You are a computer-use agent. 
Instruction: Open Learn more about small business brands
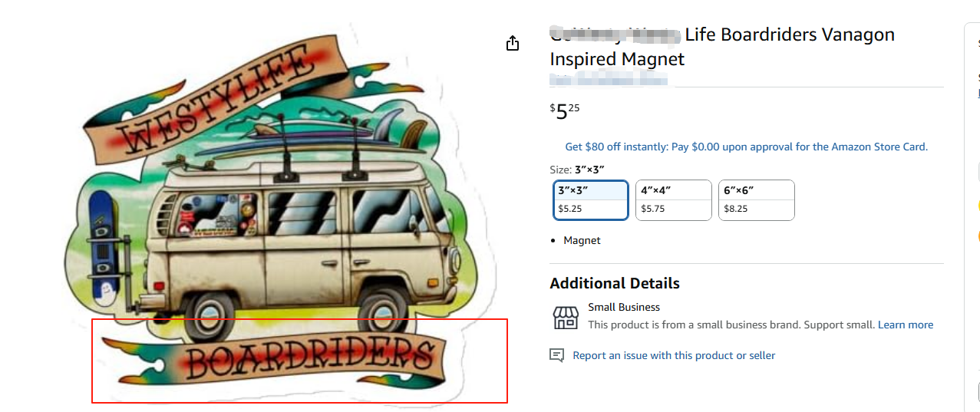point(906,325)
